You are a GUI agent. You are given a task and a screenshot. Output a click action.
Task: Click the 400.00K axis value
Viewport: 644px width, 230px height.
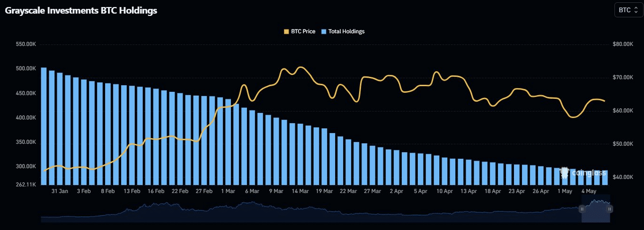[26, 118]
